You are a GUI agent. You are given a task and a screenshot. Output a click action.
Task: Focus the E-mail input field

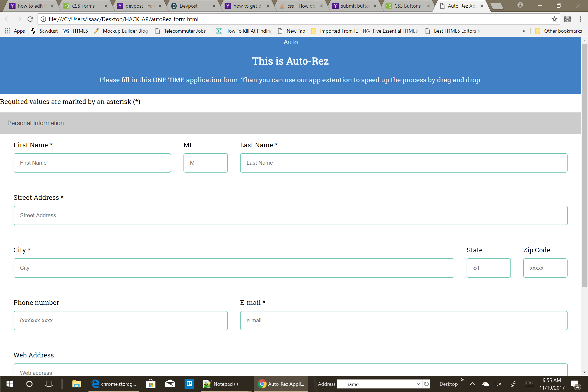tap(403, 320)
